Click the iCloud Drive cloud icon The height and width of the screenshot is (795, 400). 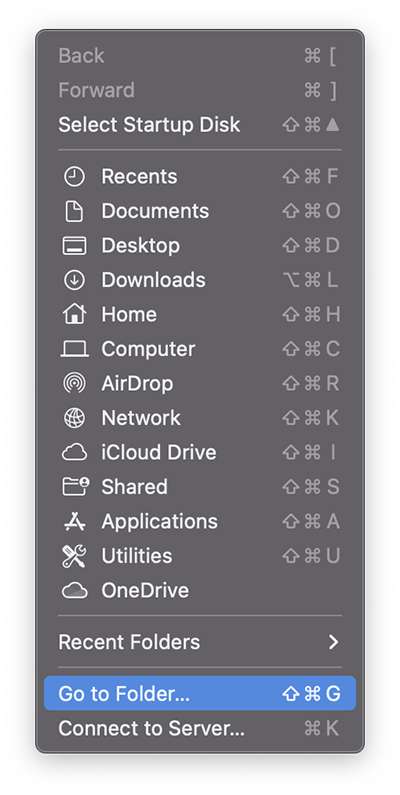[x=75, y=453]
